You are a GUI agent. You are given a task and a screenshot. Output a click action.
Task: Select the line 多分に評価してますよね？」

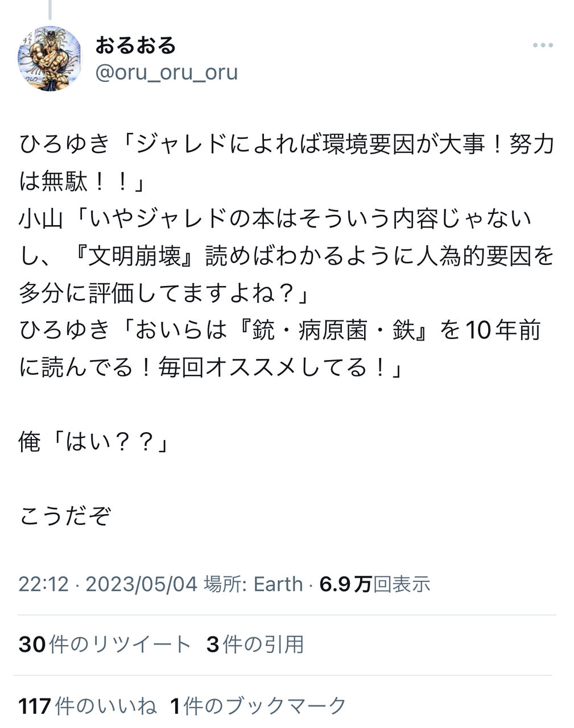click(x=164, y=293)
